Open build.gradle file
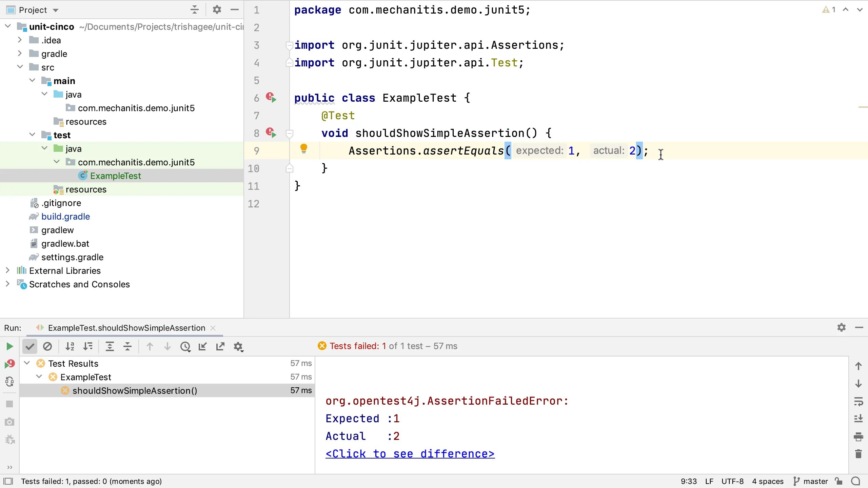This screenshot has width=868, height=488. click(x=65, y=217)
